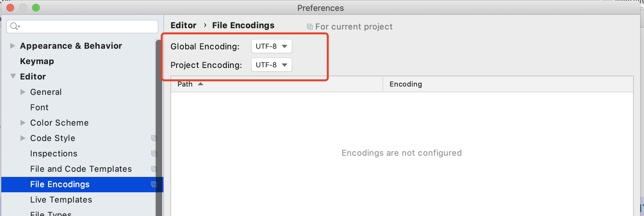This screenshot has width=644, height=216.
Task: Click project-level icon beside Inspections
Action: pos(154,154)
